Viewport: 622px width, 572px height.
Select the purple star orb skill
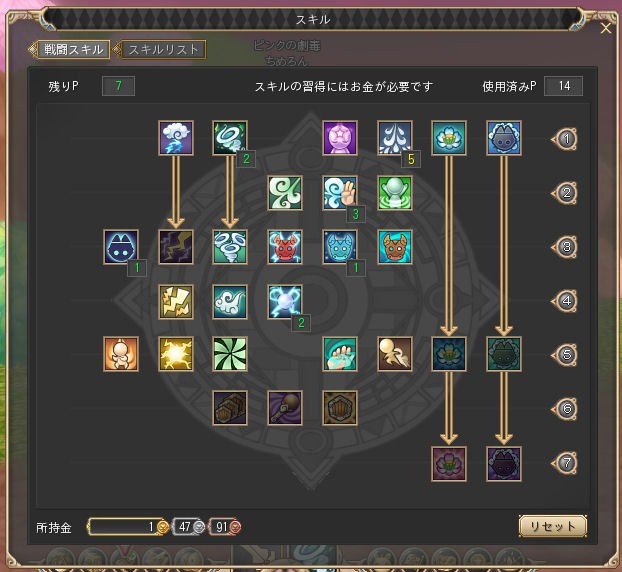pos(340,138)
